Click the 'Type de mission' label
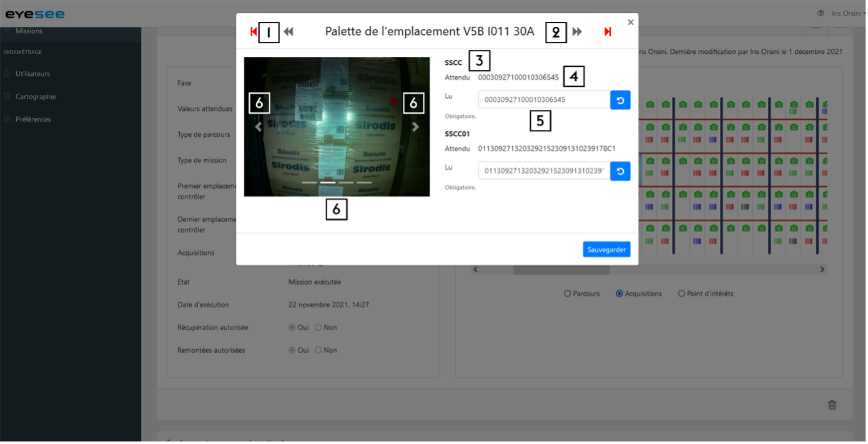Image resolution: width=868 pixels, height=444 pixels. (202, 160)
